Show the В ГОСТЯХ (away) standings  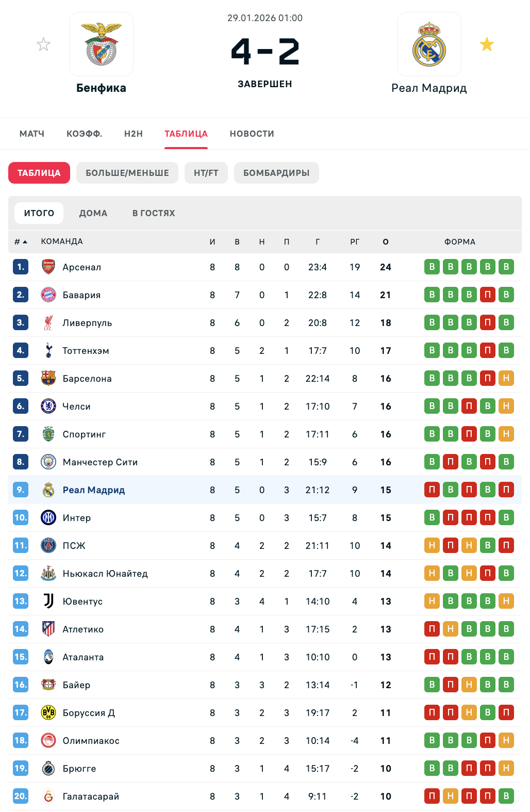point(154,213)
